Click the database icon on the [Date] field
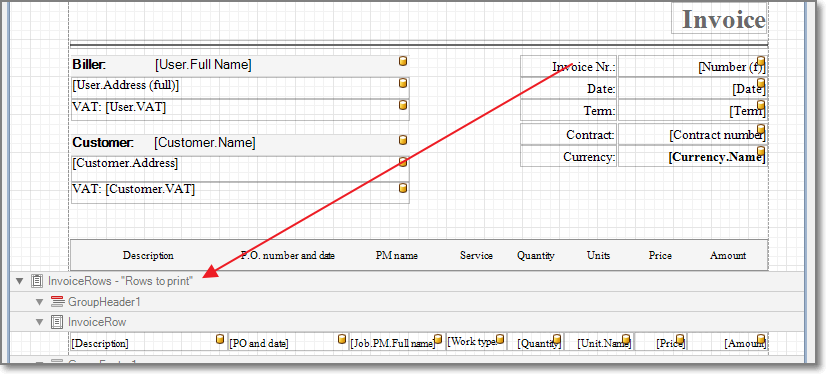The height and width of the screenshot is (374, 826). [761, 83]
